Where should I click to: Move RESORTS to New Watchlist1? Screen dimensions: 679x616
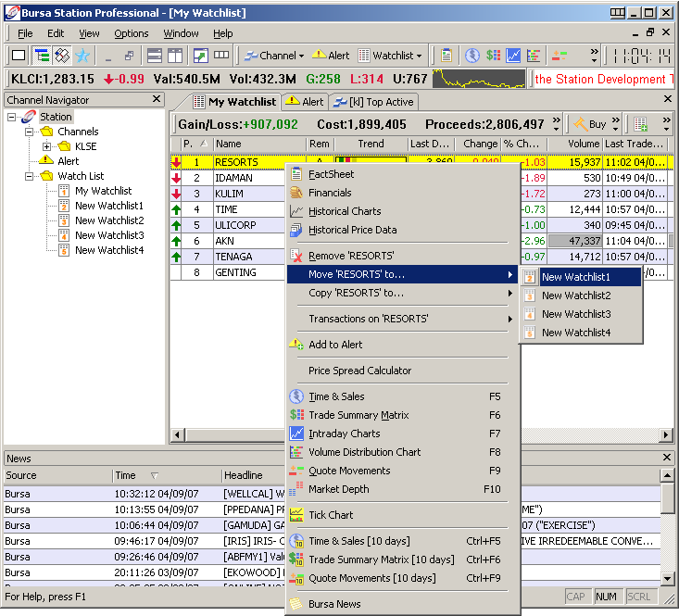pos(581,277)
